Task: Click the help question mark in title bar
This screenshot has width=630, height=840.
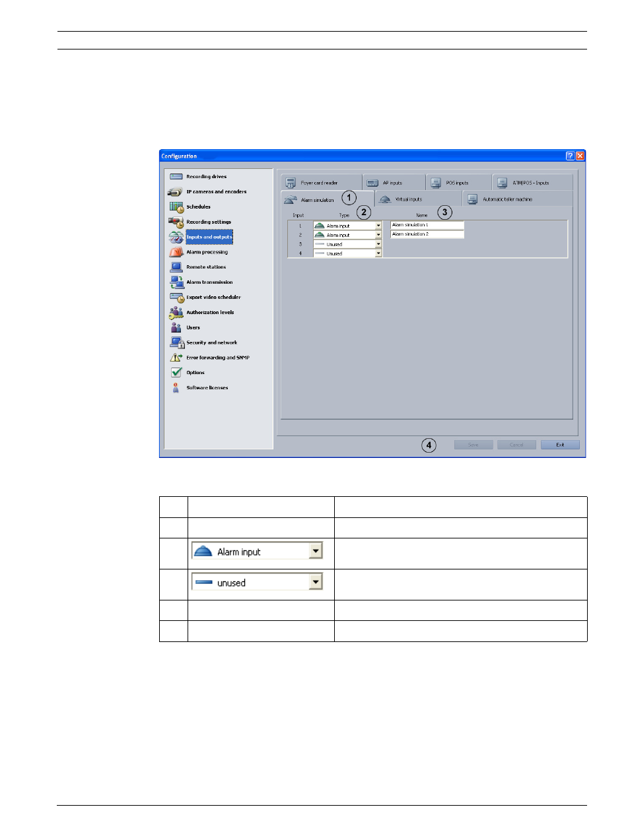Action: [570, 156]
